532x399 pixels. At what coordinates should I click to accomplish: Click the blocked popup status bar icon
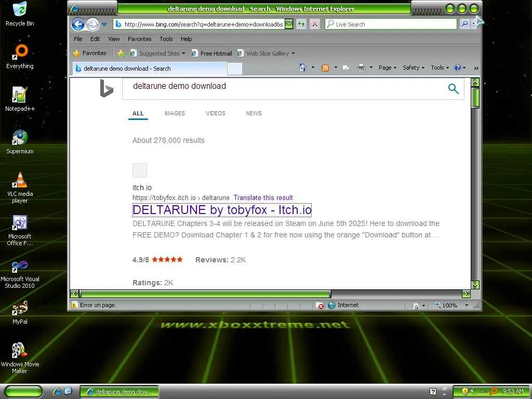coord(320,305)
